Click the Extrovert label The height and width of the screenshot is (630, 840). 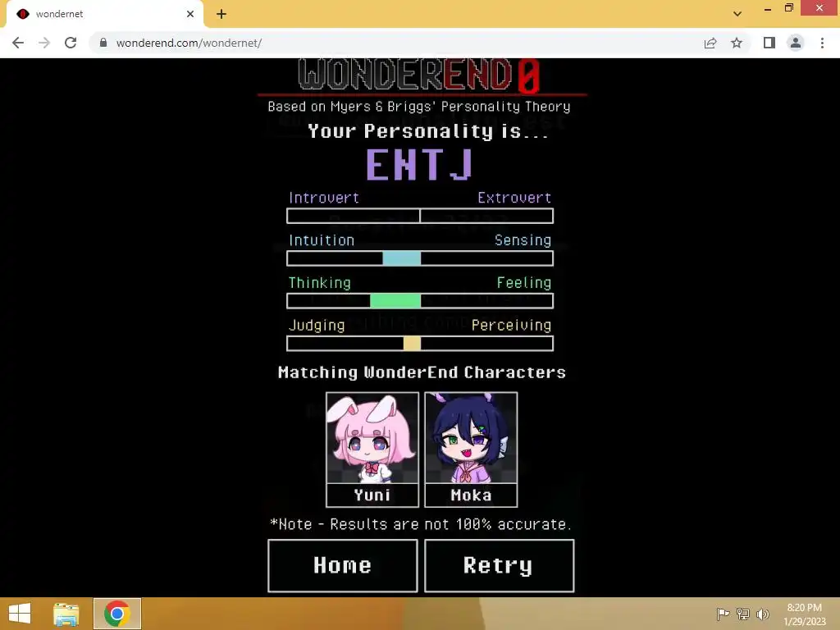coord(514,198)
